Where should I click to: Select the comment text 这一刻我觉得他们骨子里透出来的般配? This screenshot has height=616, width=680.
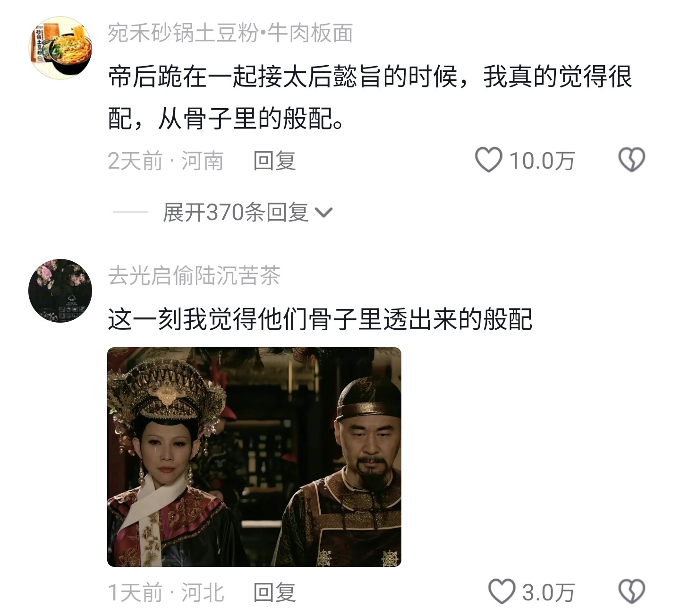320,319
